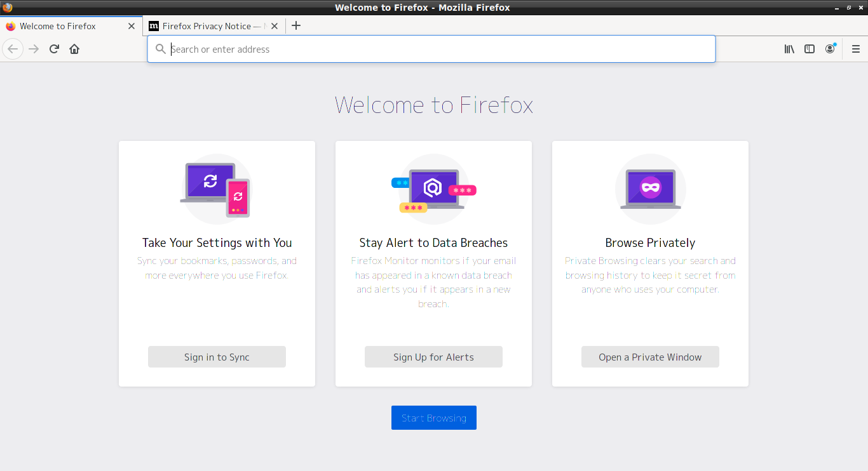Go back with the back arrow button
This screenshot has width=868, height=471.
[x=13, y=49]
